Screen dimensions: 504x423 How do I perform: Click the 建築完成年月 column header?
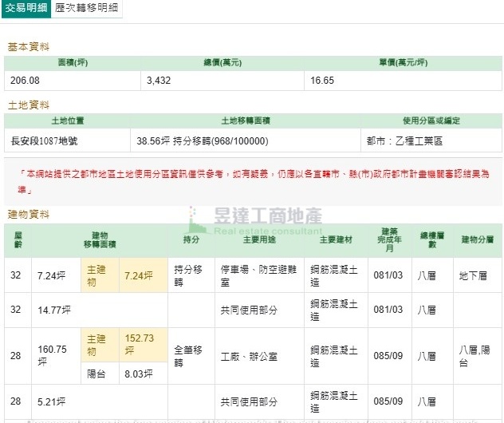[390, 239]
